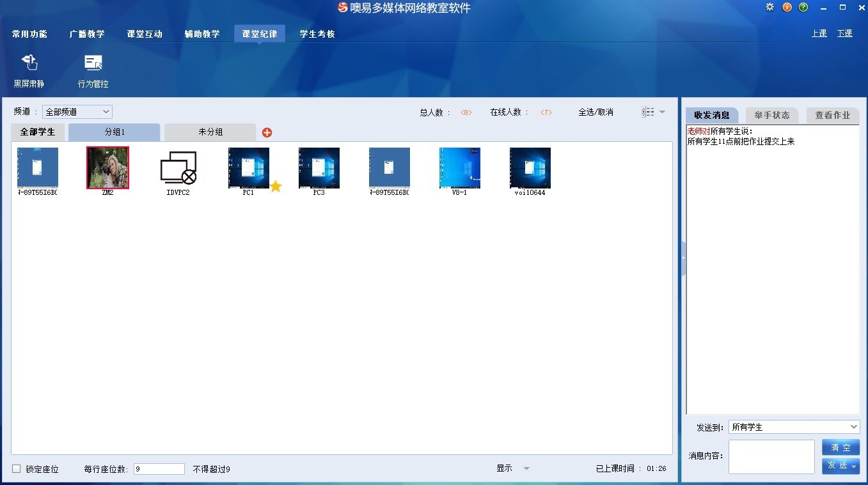
Task: Change the student list view mode icon
Action: pyautogui.click(x=649, y=112)
